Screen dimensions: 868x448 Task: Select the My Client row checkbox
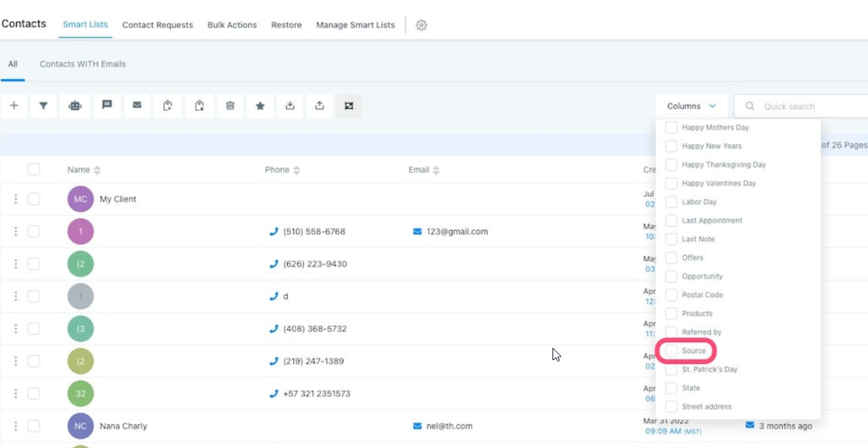tap(34, 199)
